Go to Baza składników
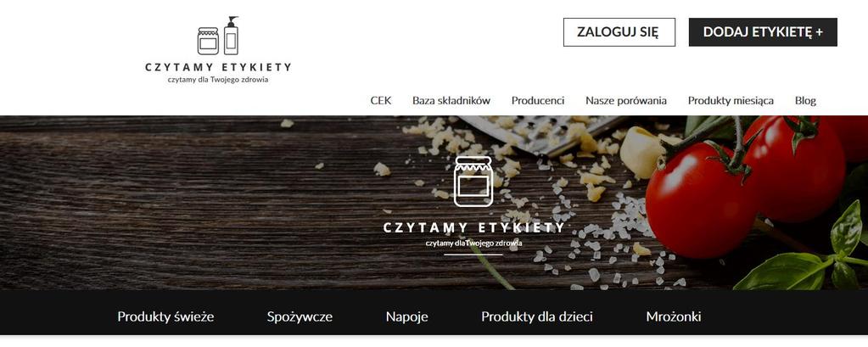This screenshot has width=868, height=347. point(451,101)
